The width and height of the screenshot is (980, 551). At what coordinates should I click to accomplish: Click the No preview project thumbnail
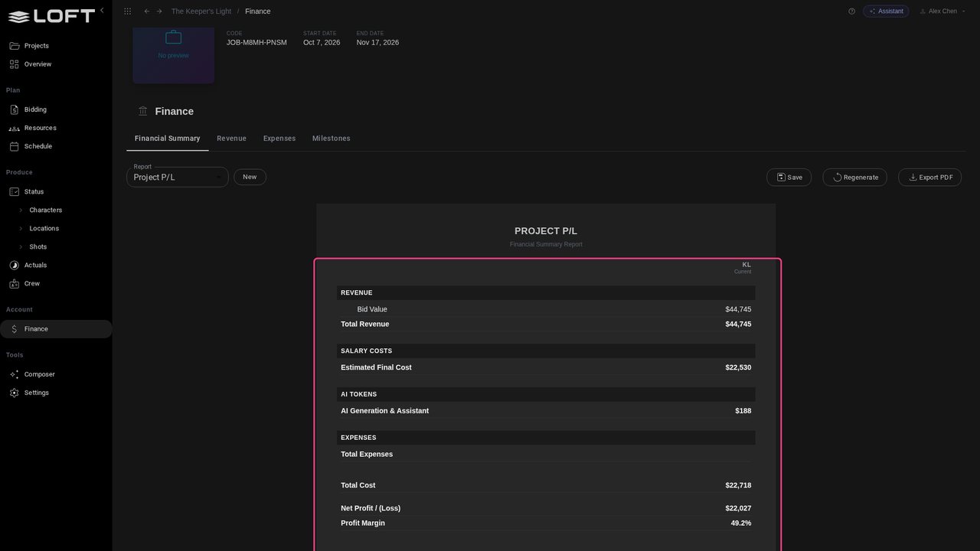(x=174, y=54)
